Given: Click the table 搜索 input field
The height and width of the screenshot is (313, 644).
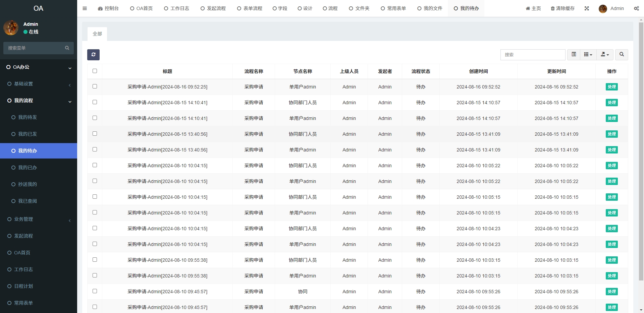Looking at the screenshot, I should click(x=532, y=55).
